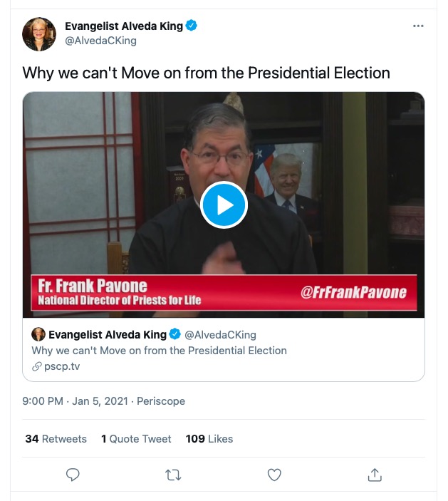
Task: Click the small avatar in the video card
Action: [38, 334]
